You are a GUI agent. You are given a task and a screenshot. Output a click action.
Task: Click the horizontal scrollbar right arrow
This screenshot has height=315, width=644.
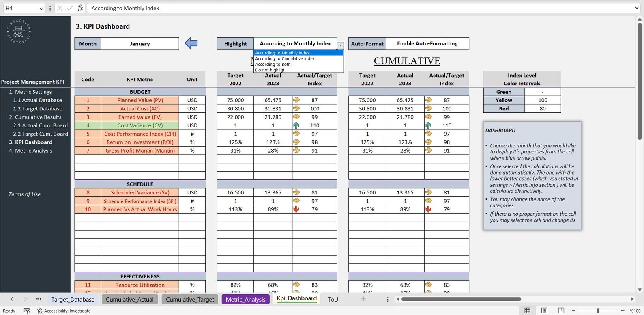tap(632, 299)
